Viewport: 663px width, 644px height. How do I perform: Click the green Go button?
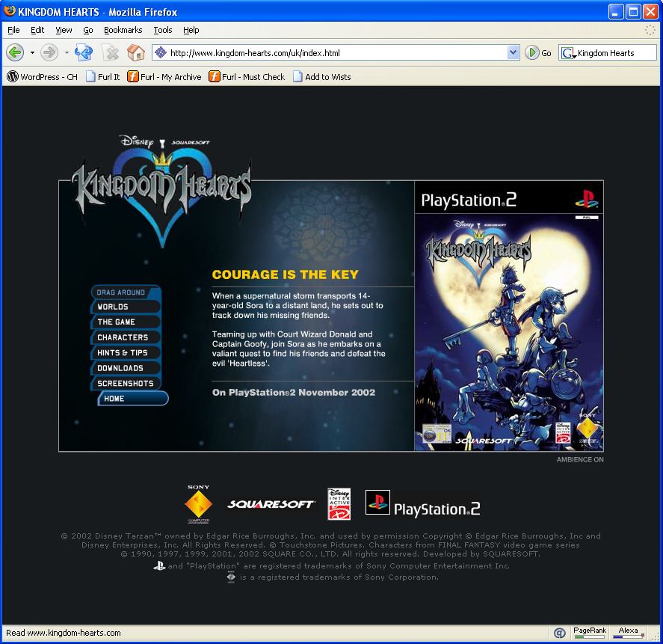tap(538, 53)
